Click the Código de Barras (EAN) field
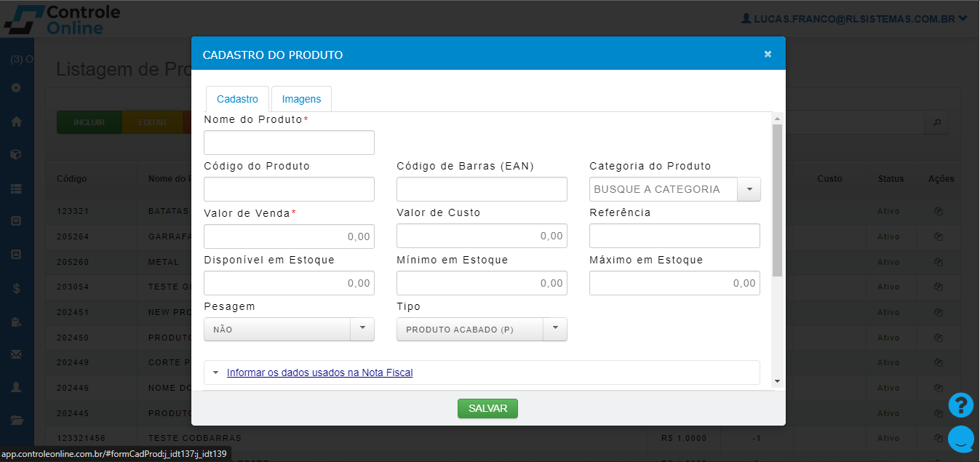 click(x=482, y=189)
